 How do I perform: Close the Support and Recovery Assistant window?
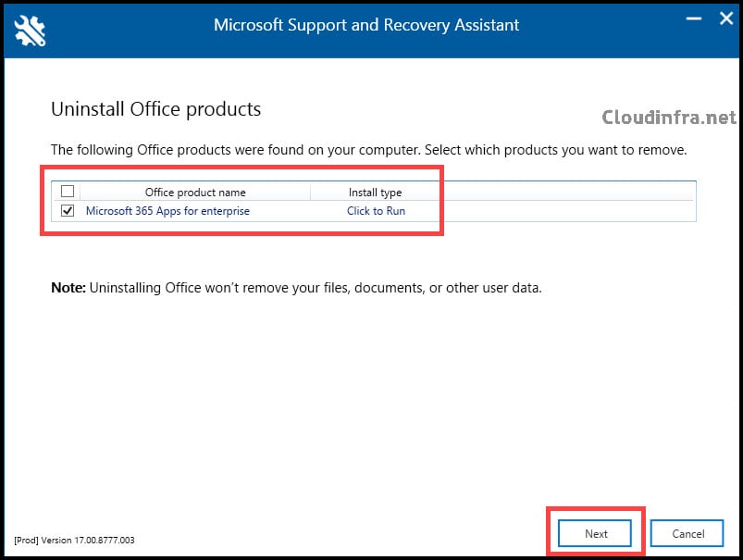[726, 19]
